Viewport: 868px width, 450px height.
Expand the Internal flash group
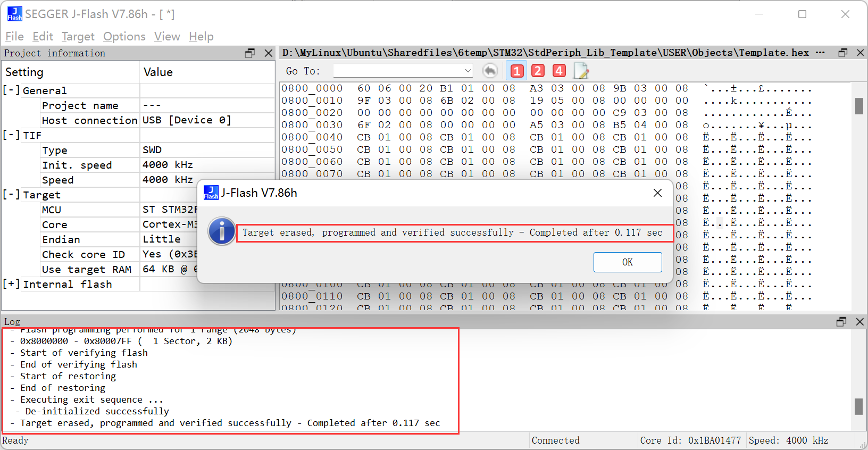point(11,284)
